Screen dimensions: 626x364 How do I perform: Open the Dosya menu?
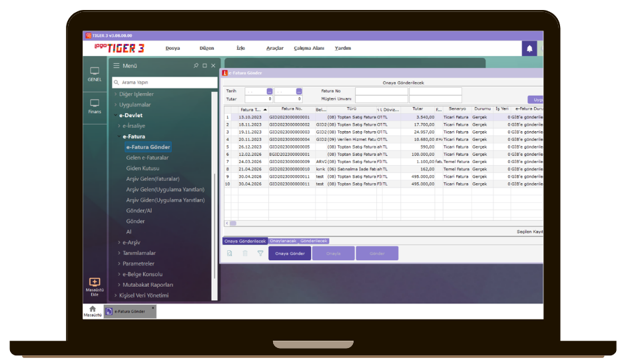(x=172, y=49)
